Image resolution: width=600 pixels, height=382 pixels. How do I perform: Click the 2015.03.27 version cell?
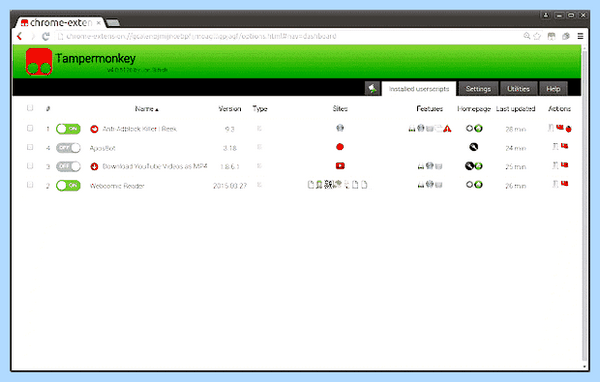[230, 186]
